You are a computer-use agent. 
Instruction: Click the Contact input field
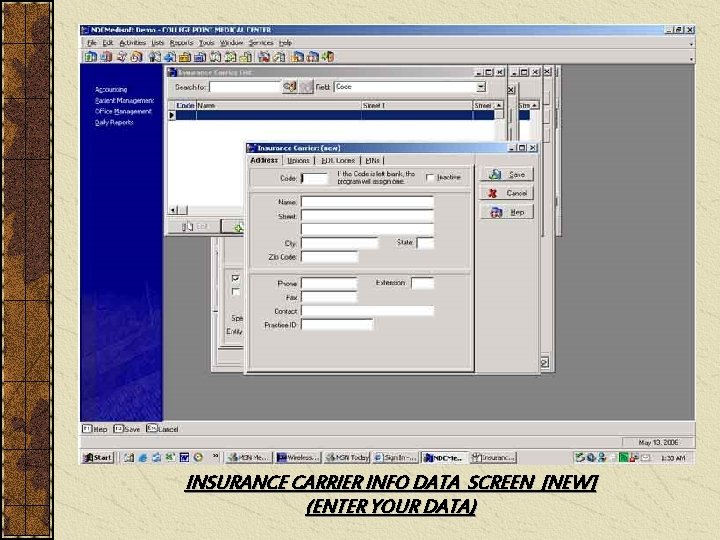[367, 311]
